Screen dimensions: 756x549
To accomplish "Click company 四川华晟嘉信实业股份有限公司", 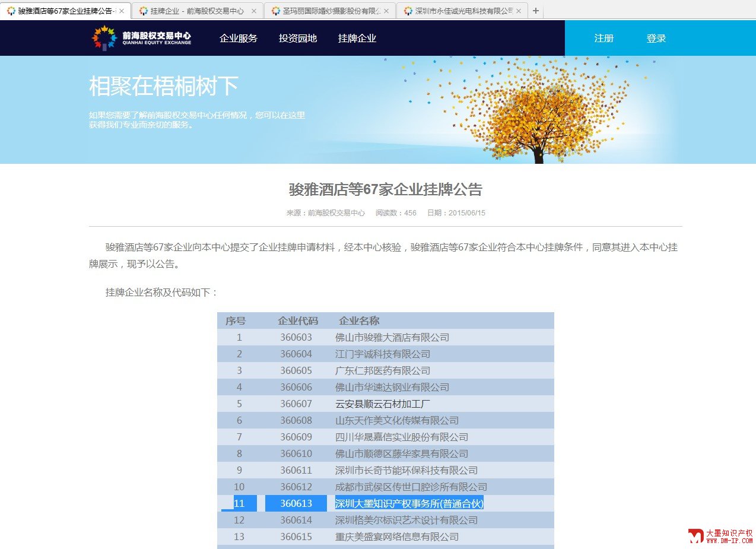I will [402, 437].
